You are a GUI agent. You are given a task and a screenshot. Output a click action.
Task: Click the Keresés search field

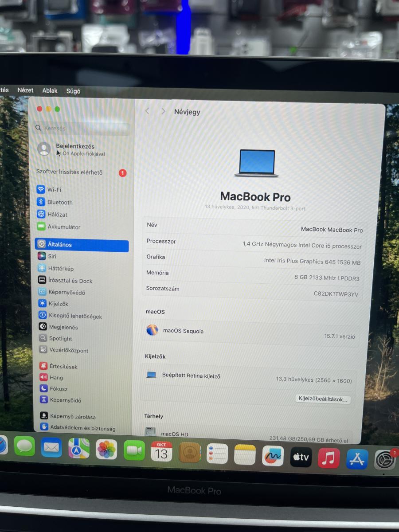82,129
